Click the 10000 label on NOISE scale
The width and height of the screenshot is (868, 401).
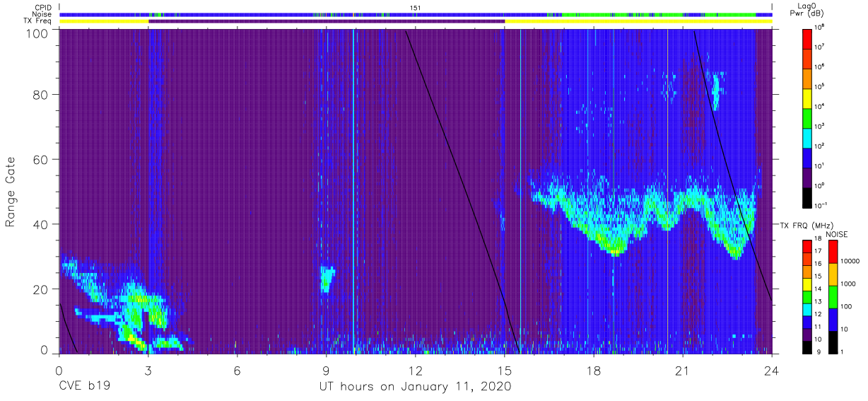point(849,262)
